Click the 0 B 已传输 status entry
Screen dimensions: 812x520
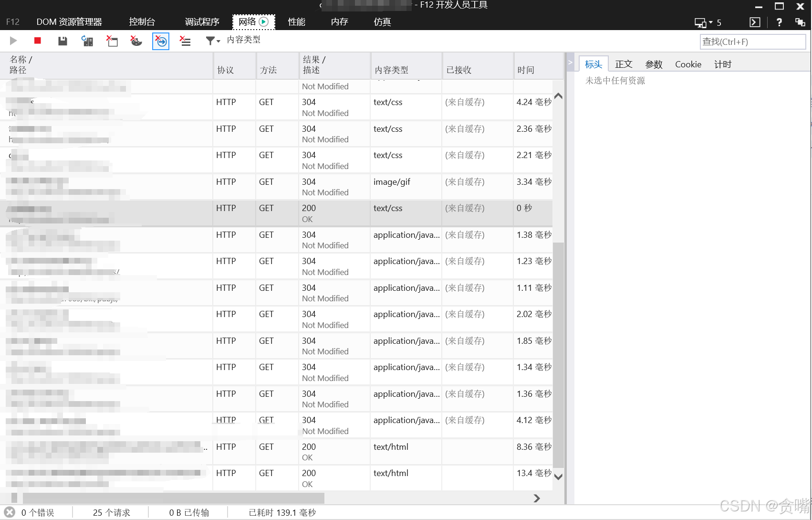pyautogui.click(x=189, y=512)
